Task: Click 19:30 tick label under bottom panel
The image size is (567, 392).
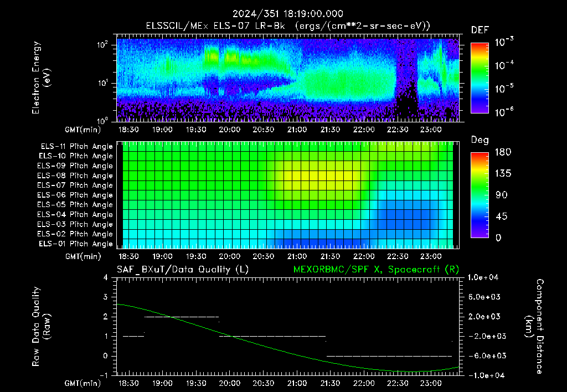Action: [x=196, y=383]
